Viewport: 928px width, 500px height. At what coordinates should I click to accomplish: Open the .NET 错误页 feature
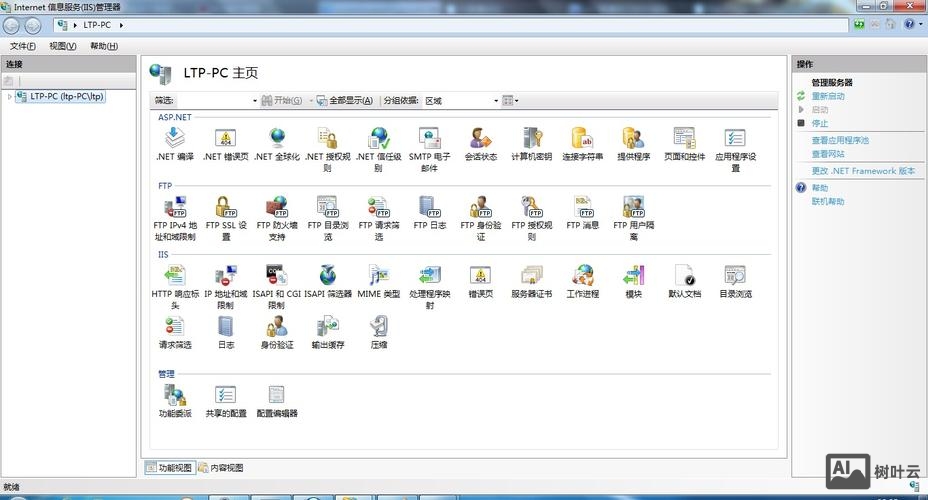(x=225, y=144)
